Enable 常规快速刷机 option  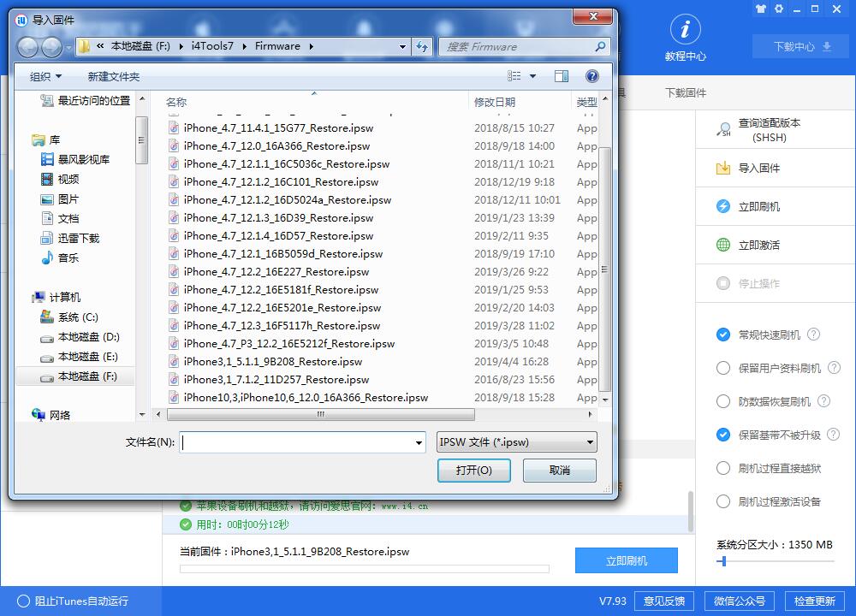click(722, 335)
